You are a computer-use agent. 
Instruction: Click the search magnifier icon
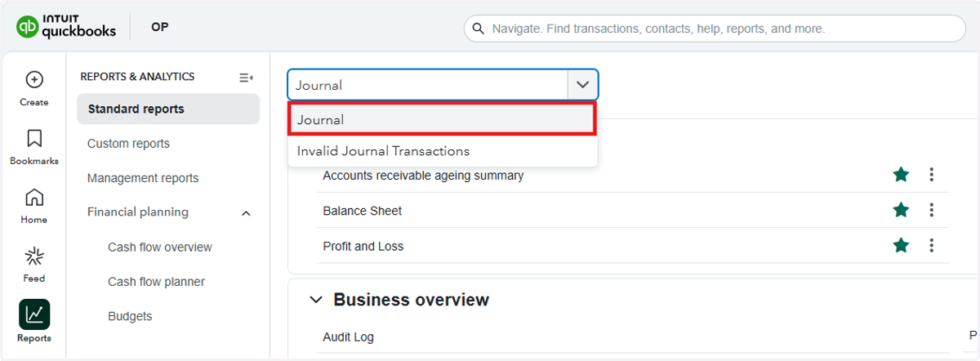pos(479,29)
